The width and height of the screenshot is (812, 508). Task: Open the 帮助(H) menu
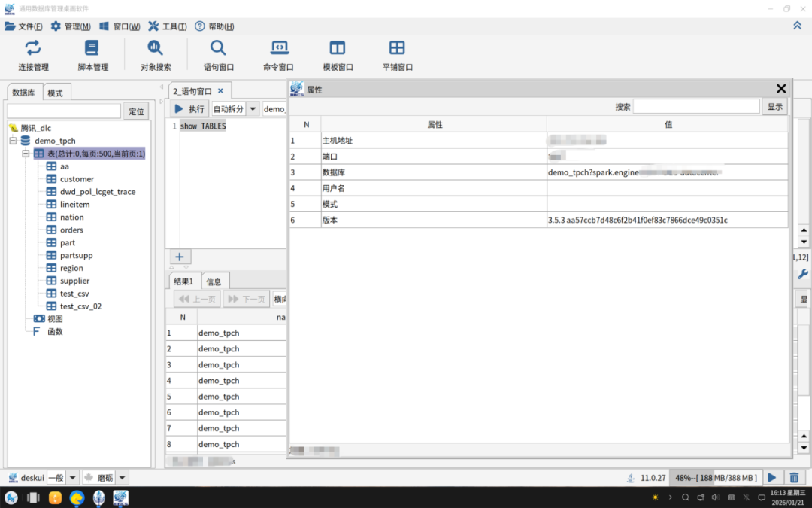coord(214,26)
